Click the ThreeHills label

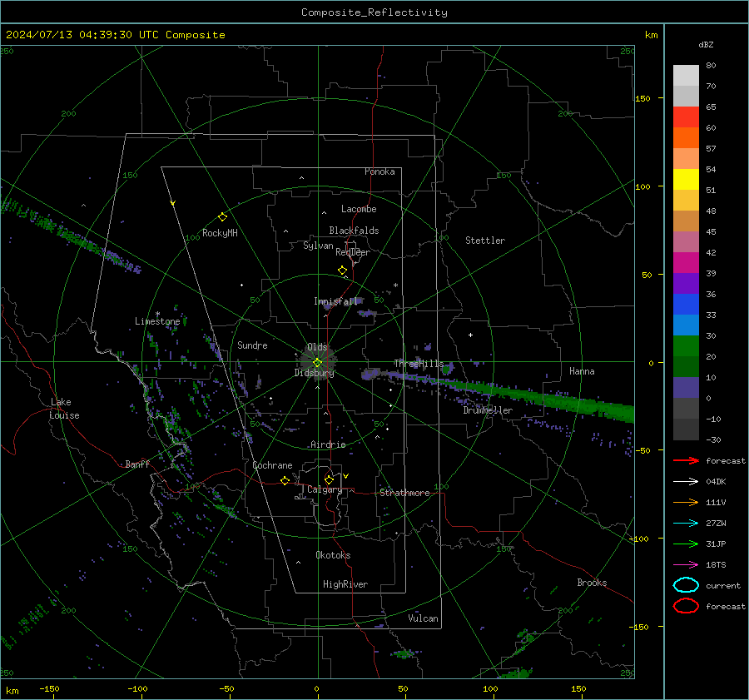coord(419,364)
